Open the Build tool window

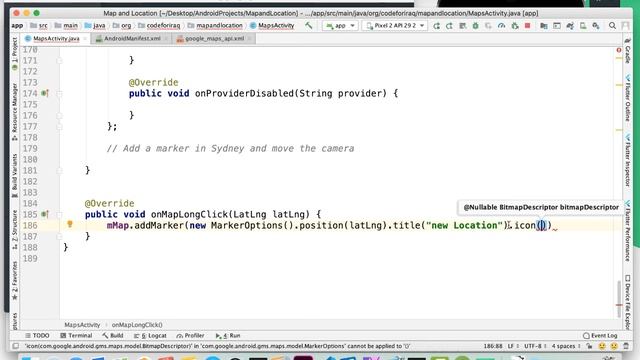tap(113, 336)
